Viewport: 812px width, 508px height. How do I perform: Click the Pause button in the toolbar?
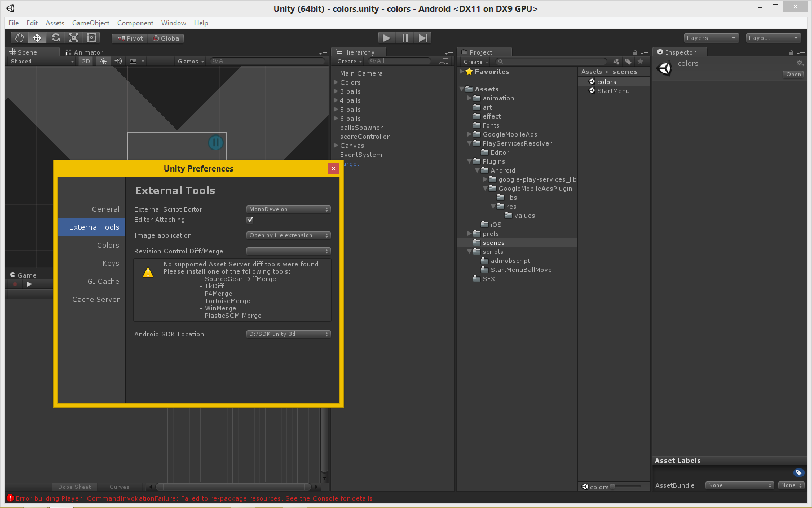pos(405,38)
